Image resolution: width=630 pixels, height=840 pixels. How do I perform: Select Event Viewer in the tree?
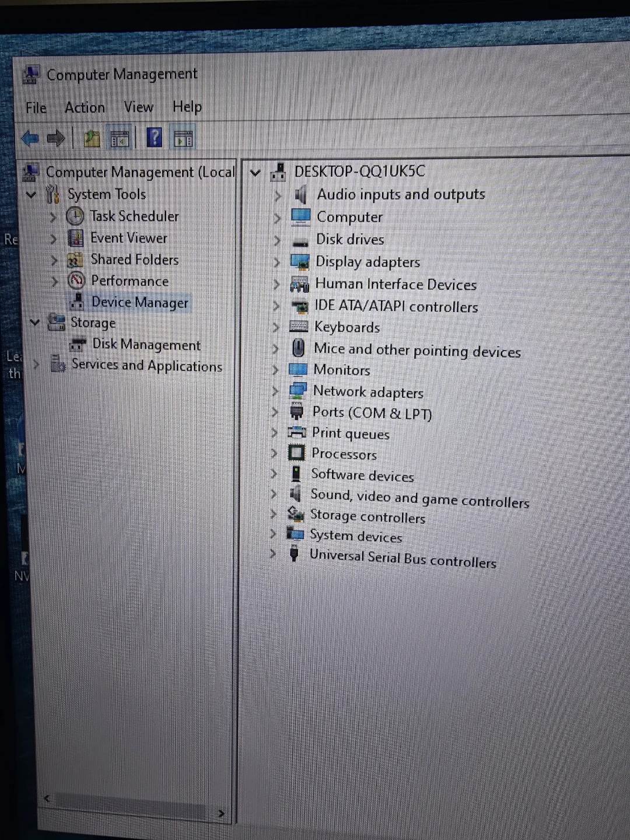128,238
